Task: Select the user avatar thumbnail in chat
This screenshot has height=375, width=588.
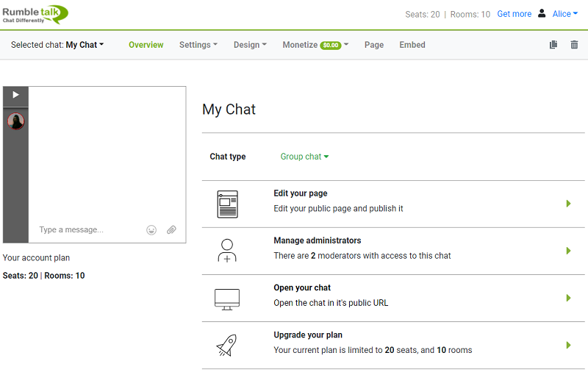Action: click(15, 121)
